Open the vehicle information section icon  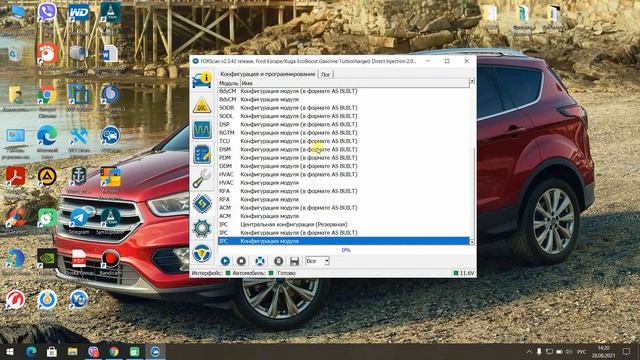tap(202, 80)
